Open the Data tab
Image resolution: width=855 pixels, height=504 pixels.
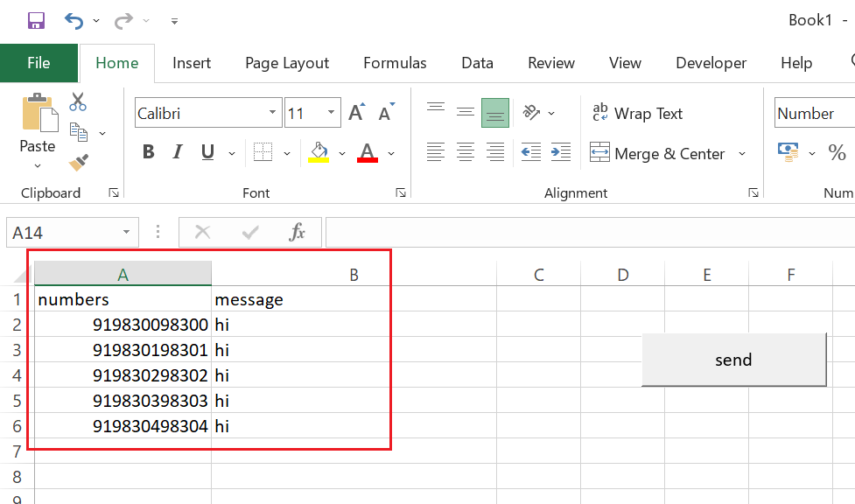tap(477, 63)
